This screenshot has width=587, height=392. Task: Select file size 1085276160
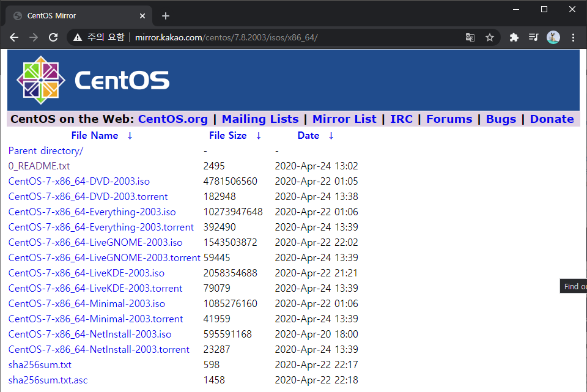tap(231, 304)
